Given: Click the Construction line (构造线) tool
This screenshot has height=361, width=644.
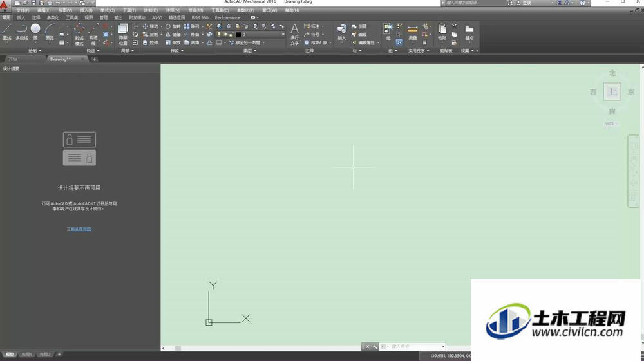Looking at the screenshot, I should pyautogui.click(x=93, y=35).
